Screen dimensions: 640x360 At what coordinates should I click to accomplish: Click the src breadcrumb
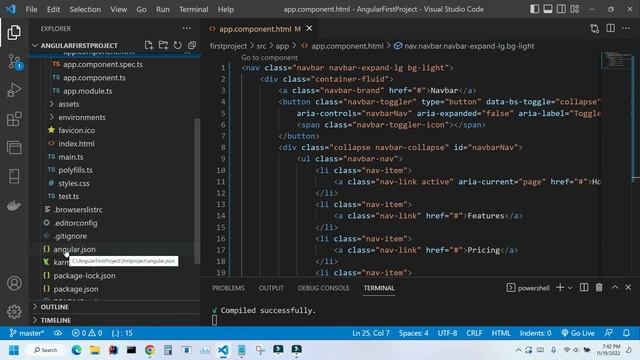coord(261,46)
